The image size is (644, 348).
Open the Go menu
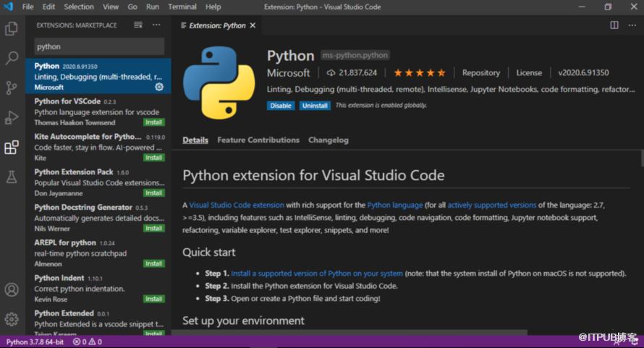coord(132,7)
